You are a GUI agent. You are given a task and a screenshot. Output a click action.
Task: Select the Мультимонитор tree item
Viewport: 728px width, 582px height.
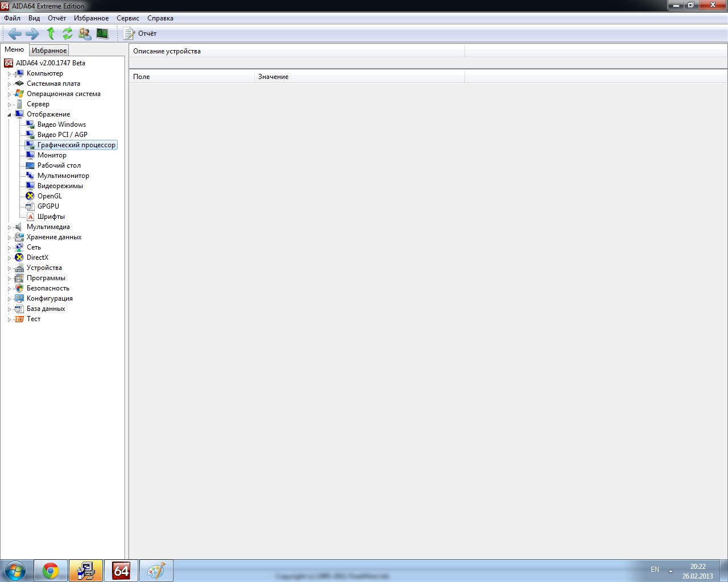click(x=63, y=176)
